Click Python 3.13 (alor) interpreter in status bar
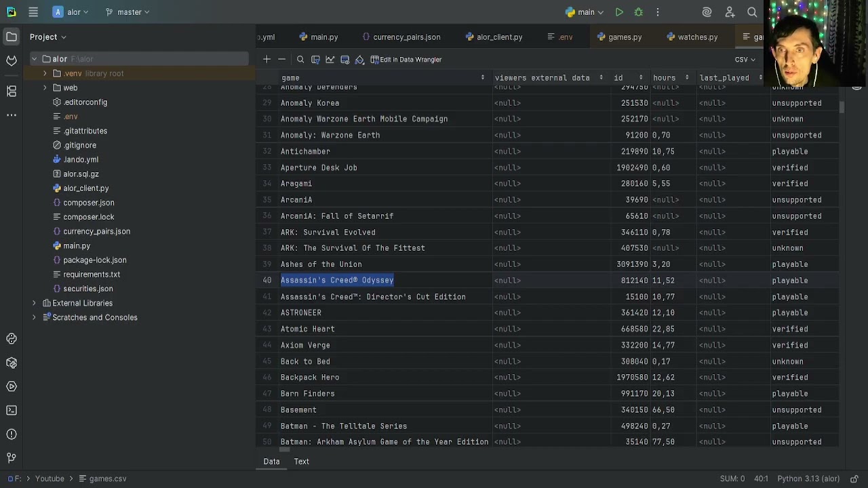868x488 pixels. point(808,479)
